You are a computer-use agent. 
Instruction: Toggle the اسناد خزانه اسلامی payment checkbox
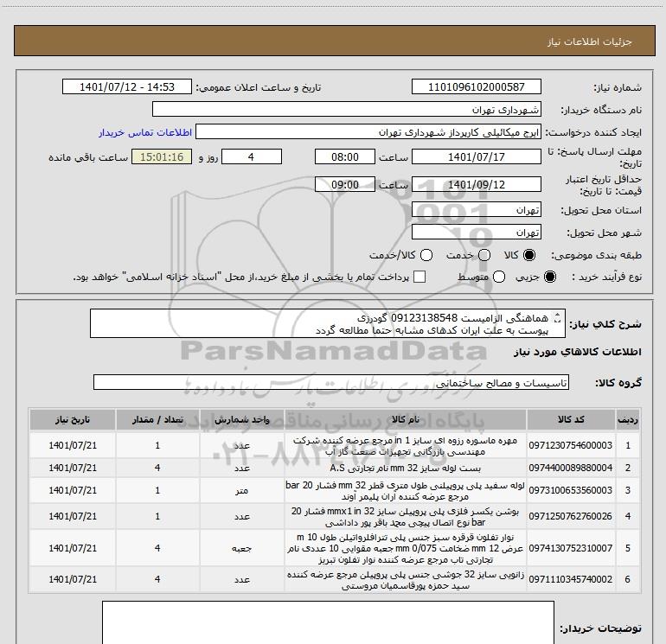[x=419, y=277]
